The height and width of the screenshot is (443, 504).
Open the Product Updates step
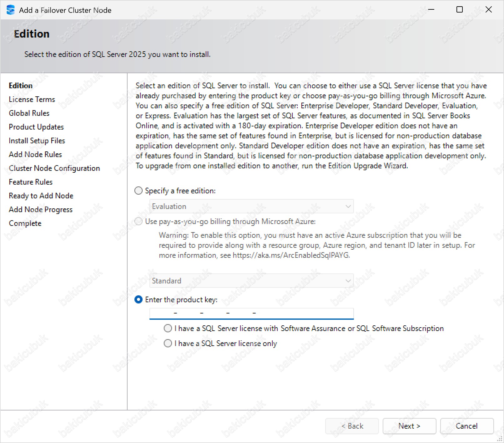click(x=36, y=127)
